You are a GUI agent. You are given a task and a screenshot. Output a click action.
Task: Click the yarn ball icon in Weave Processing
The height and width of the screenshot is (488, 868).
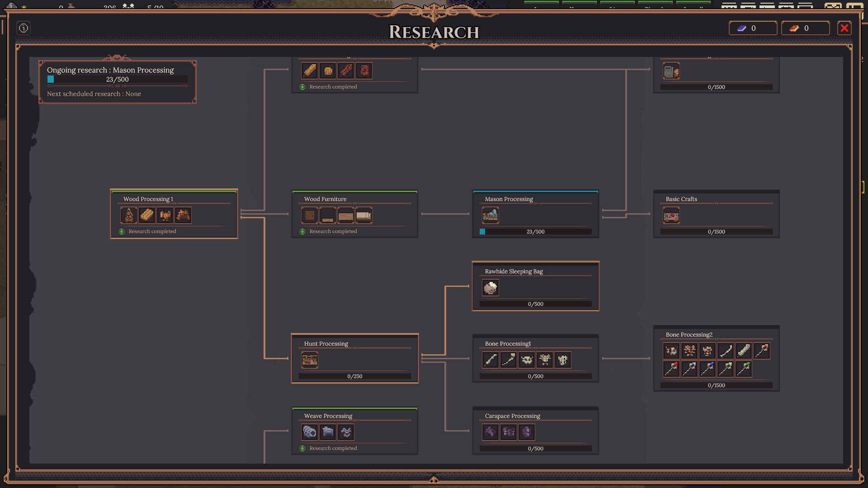click(x=310, y=432)
